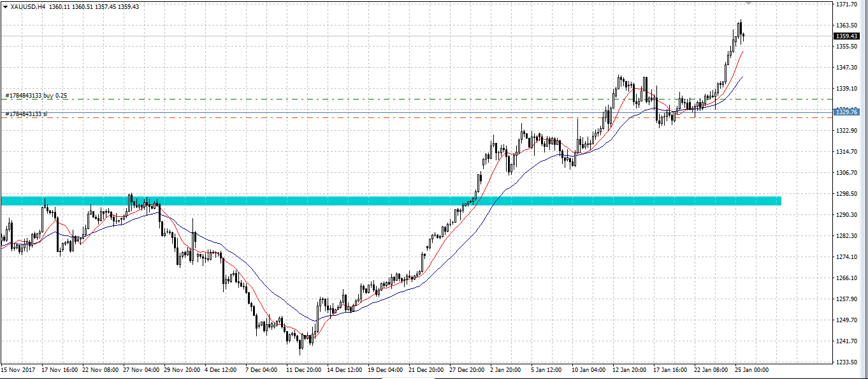Click the 1274.10 price scale label

click(x=846, y=257)
